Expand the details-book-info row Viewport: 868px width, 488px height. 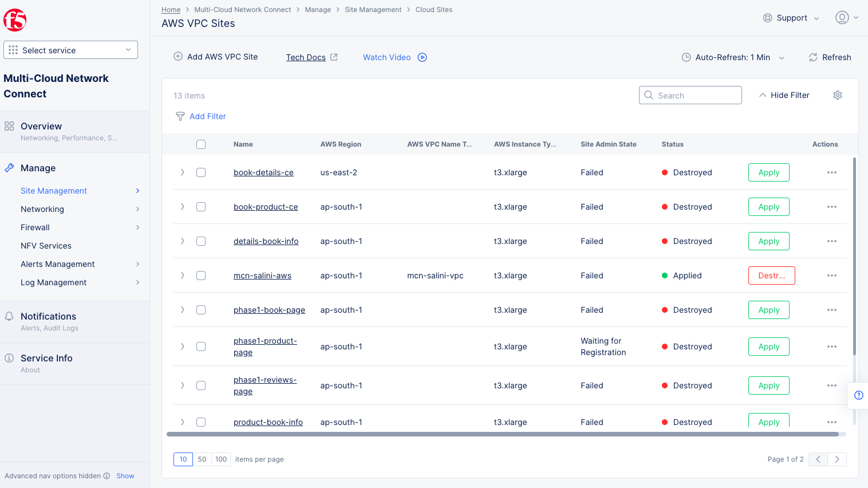(183, 241)
